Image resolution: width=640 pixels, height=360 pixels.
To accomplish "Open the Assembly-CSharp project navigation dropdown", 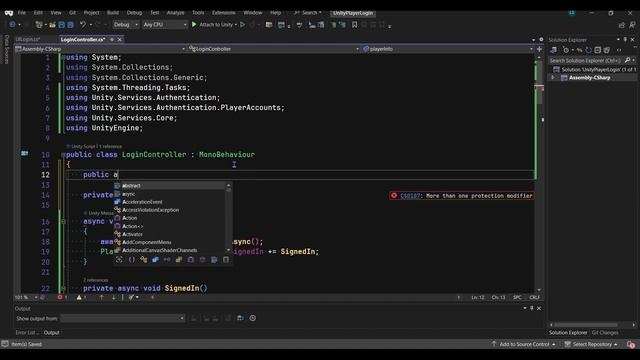I will click(100, 49).
